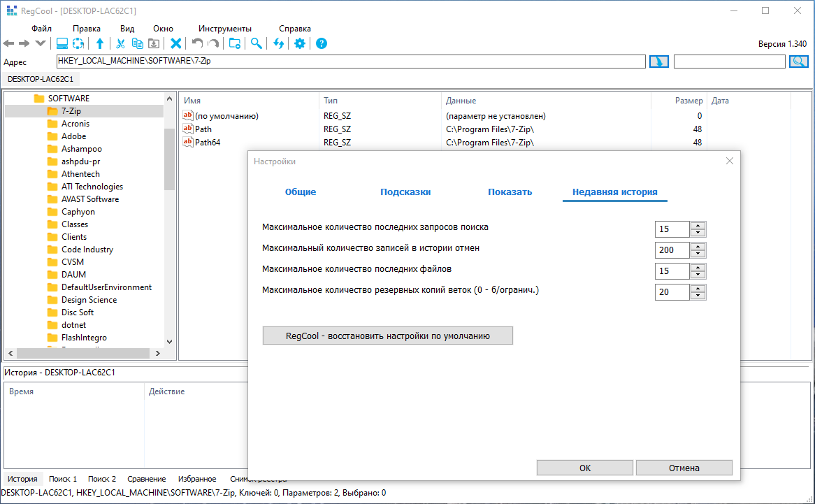Decrease the recent files count spinner
The image size is (815, 504).
698,275
